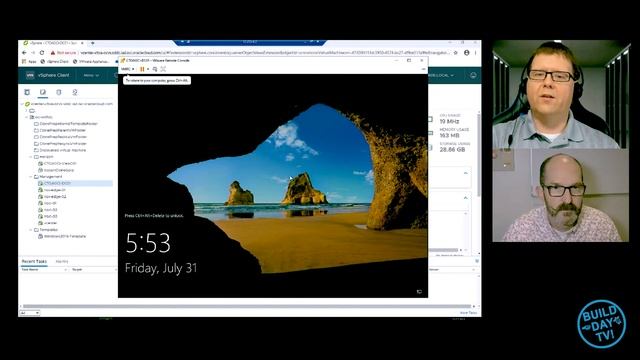
Task: Enter full screen in VMRC toolbar
Action: (163, 69)
